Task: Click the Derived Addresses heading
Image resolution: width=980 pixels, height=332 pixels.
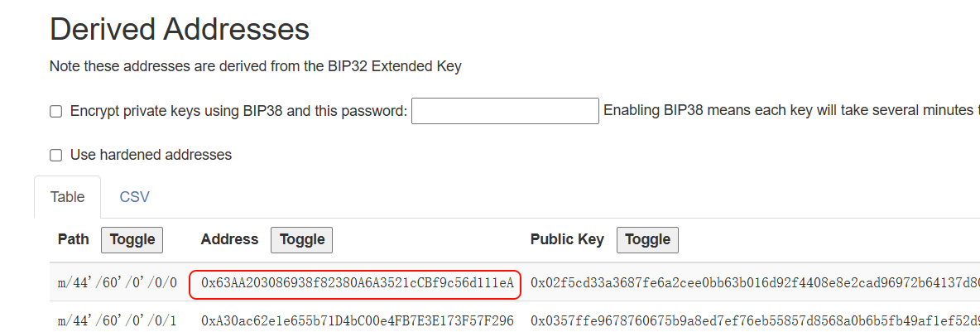Action: pyautogui.click(x=180, y=29)
